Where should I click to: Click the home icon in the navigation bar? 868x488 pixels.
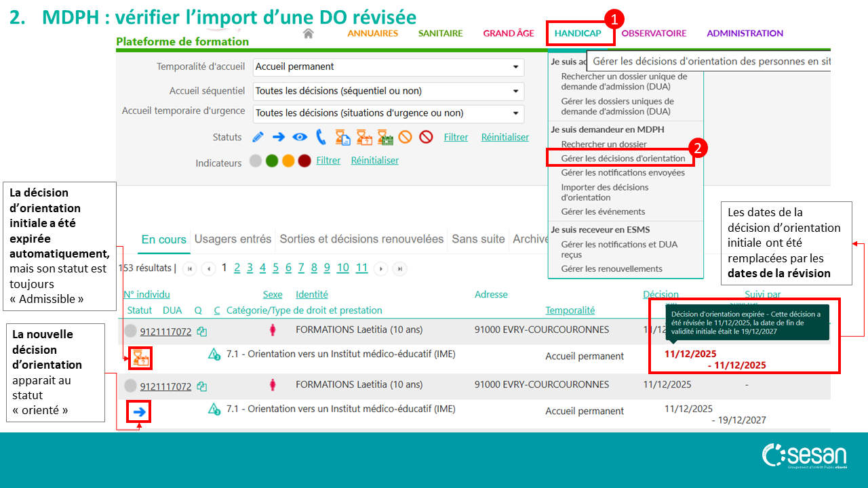point(309,33)
